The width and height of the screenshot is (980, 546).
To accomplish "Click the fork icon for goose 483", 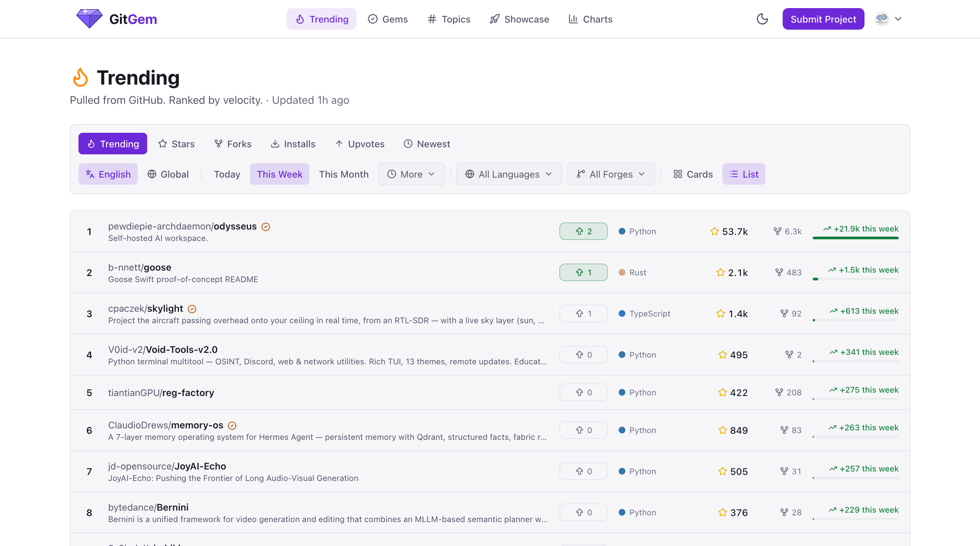I will [779, 272].
